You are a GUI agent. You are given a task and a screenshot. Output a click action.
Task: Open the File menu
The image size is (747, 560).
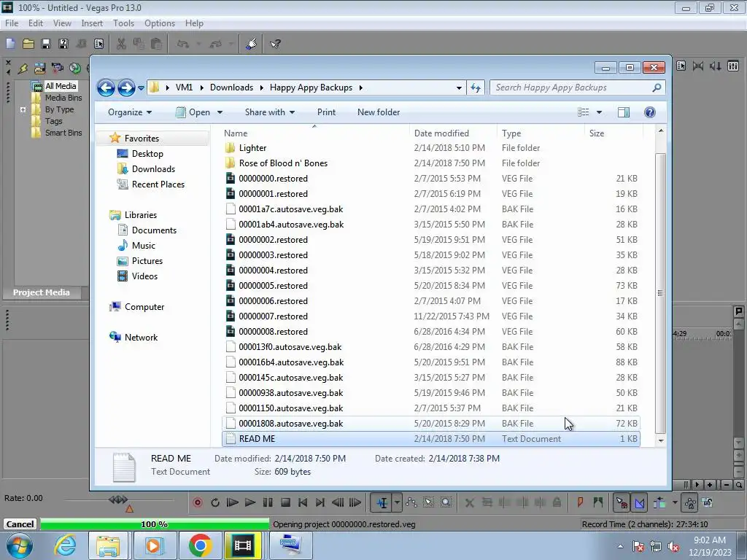(12, 23)
